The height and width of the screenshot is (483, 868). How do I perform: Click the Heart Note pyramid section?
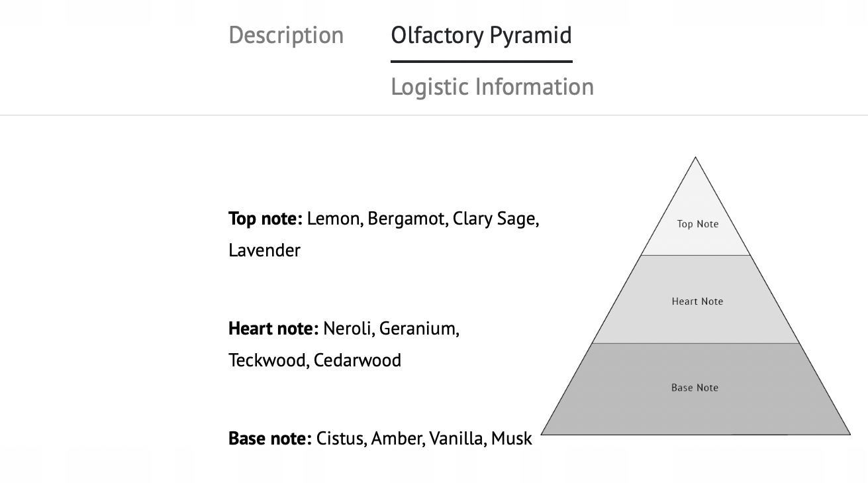pyautogui.click(x=697, y=301)
